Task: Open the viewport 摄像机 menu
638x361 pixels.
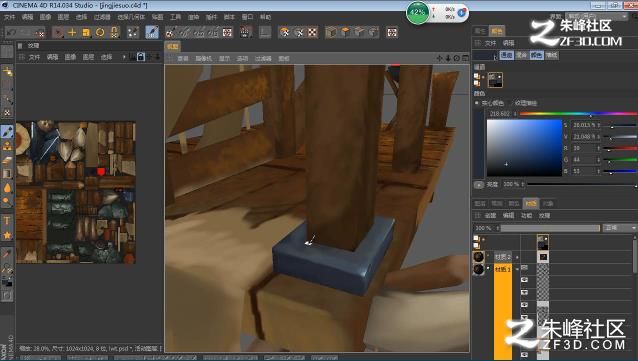Action: pyautogui.click(x=203, y=59)
